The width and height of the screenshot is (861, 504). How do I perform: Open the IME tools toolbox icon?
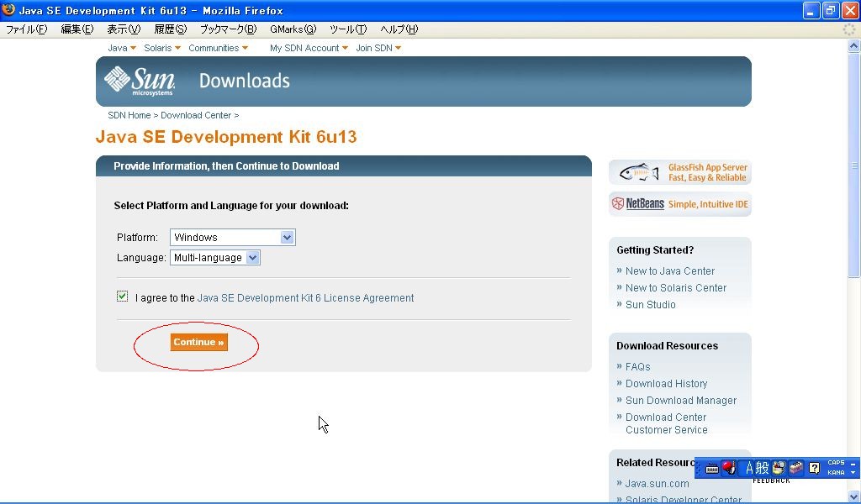tap(796, 468)
